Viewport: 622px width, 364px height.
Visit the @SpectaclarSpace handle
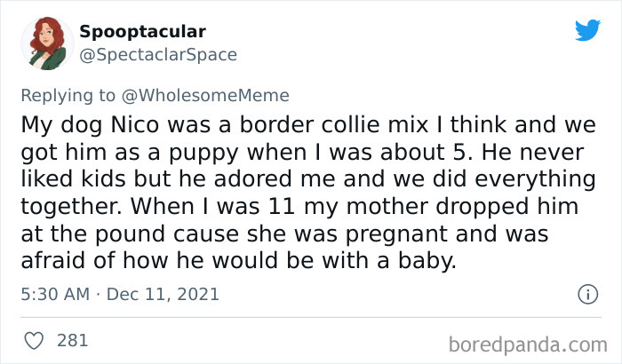tap(158, 55)
